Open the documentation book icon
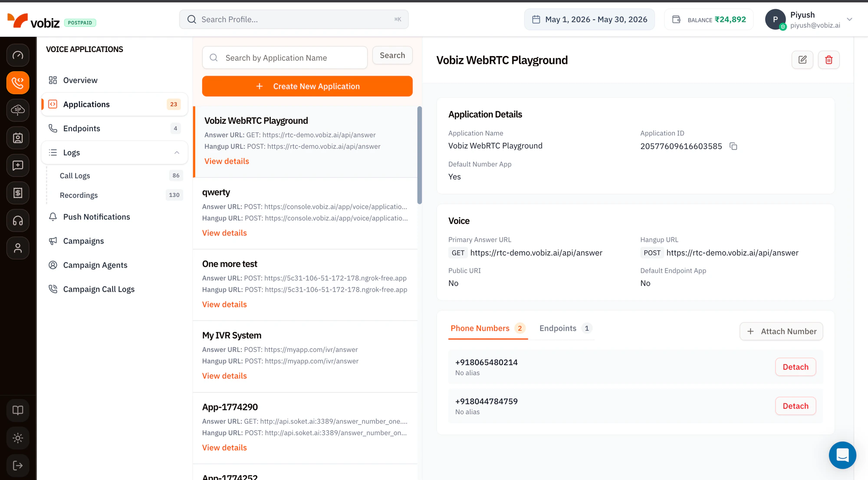Screen dimensions: 868x480 (18, 410)
